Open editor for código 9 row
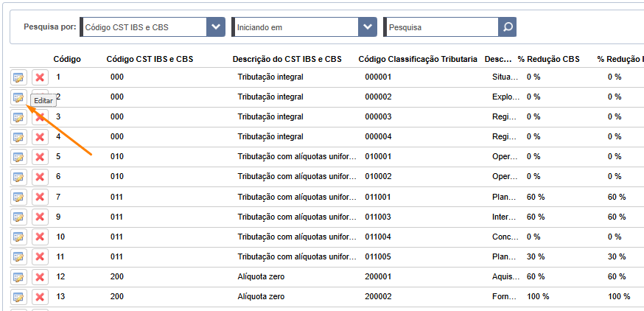The image size is (644, 311). [x=18, y=217]
